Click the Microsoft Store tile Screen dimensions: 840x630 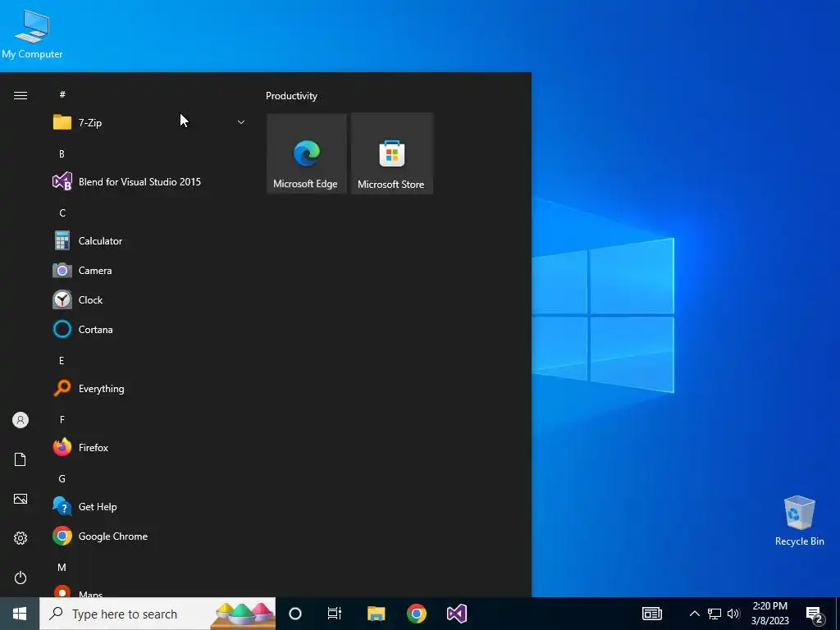click(391, 153)
